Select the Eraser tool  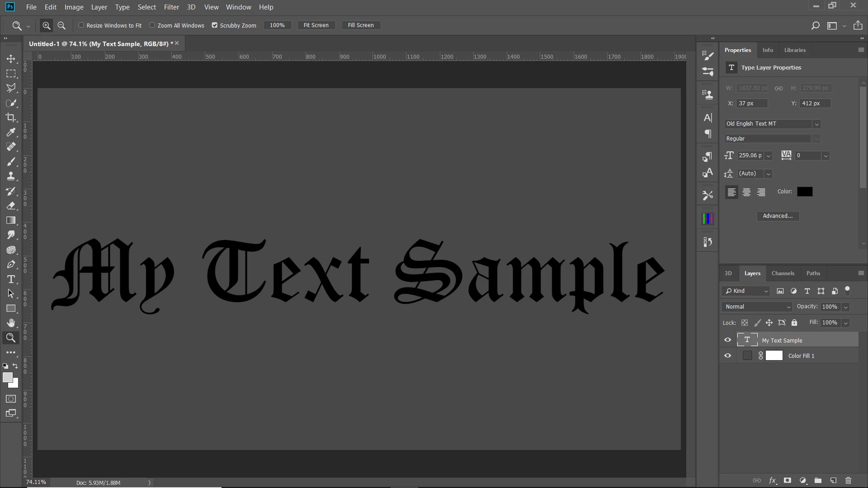[x=11, y=206]
